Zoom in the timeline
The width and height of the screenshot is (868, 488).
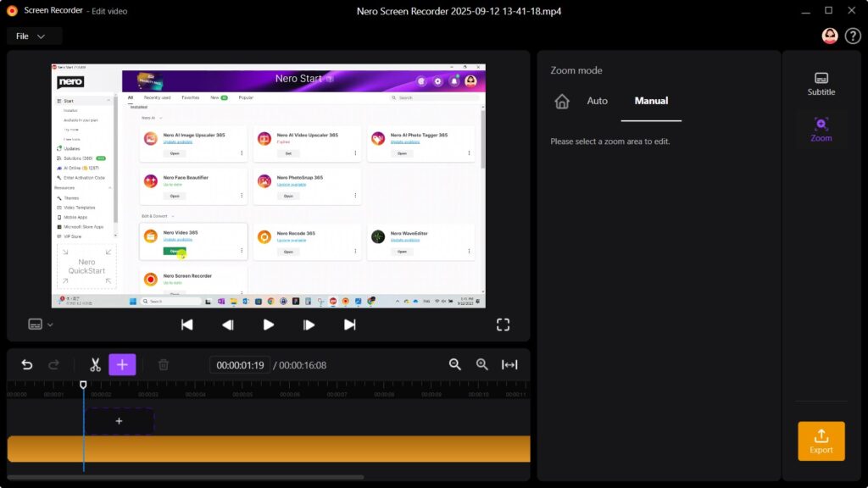coord(482,364)
